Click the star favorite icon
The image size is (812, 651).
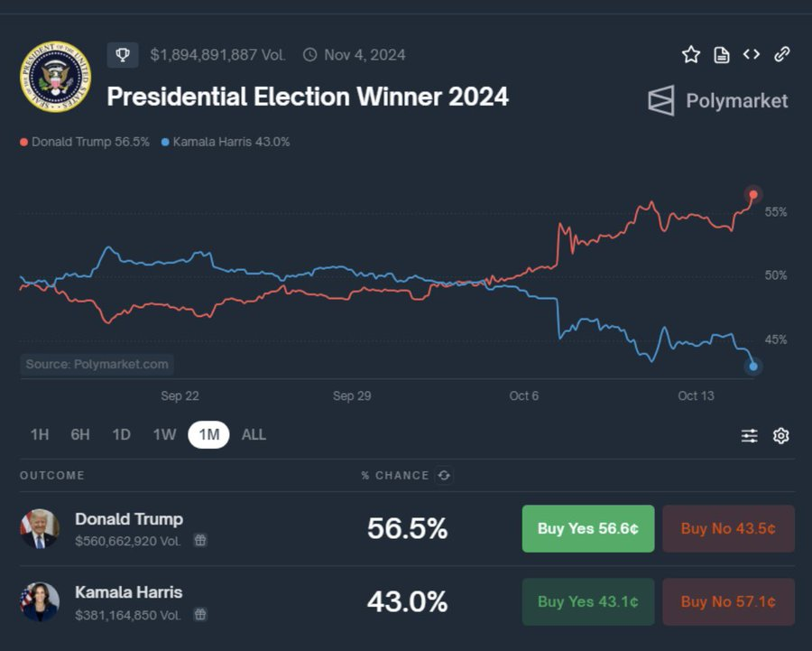(x=691, y=54)
